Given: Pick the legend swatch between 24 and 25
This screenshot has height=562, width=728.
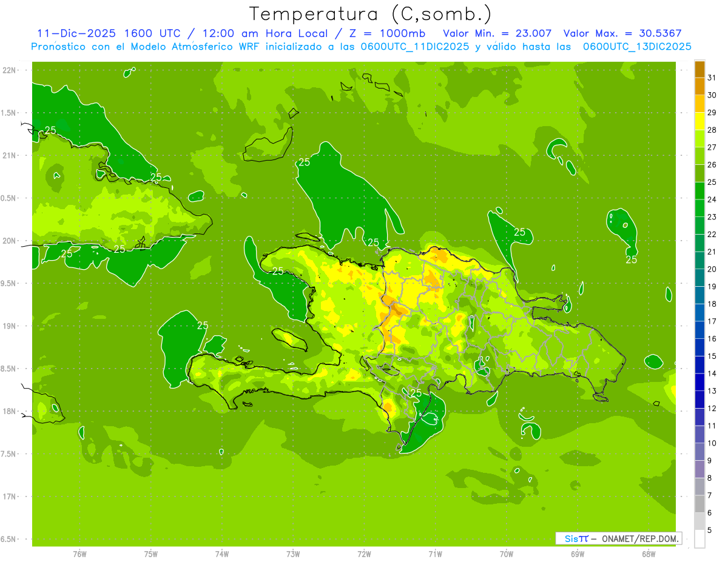Looking at the screenshot, I should coord(699,191).
